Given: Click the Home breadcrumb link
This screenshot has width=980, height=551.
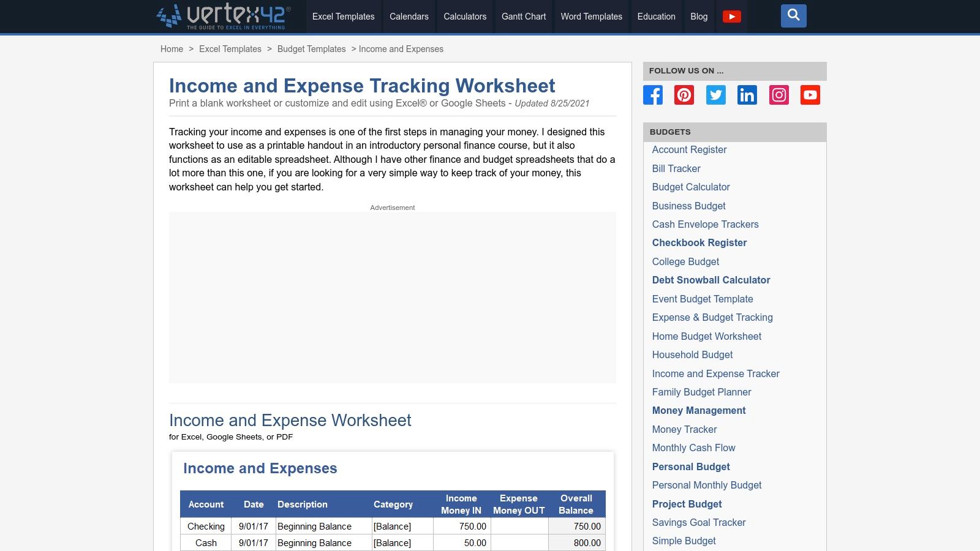Looking at the screenshot, I should [x=171, y=49].
